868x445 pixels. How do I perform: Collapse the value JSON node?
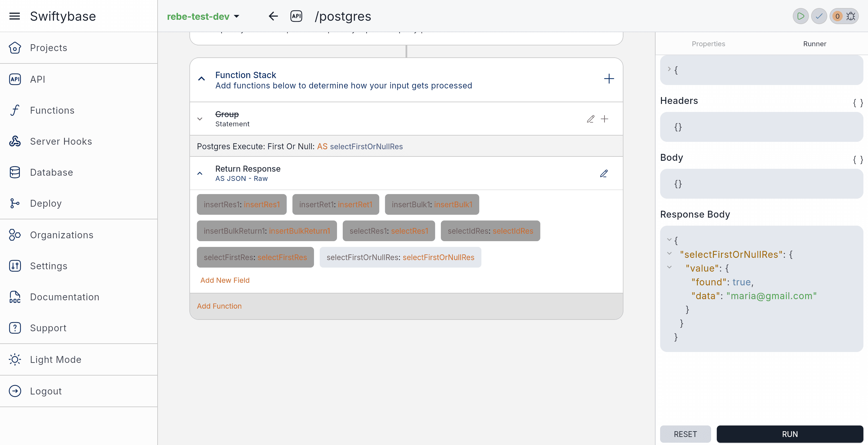tap(669, 267)
